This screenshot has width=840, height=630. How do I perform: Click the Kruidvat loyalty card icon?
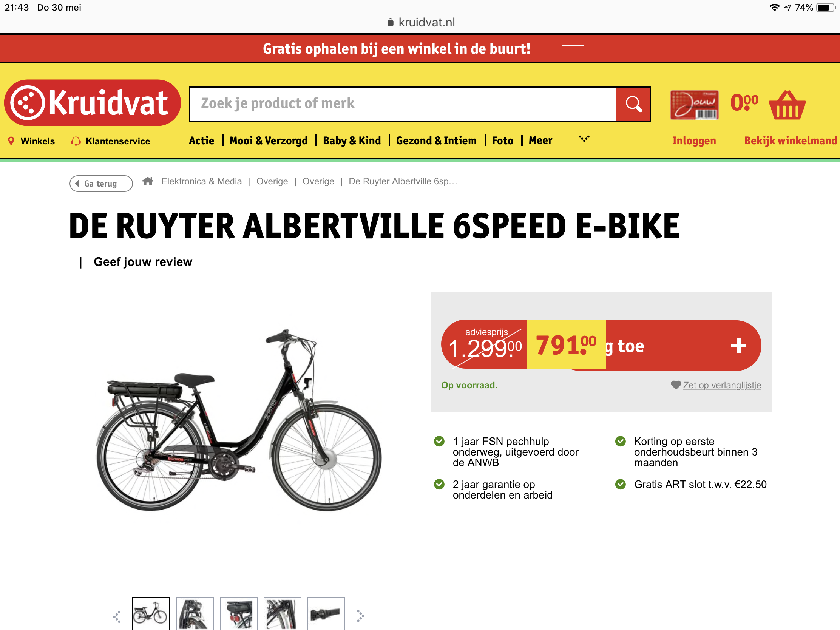694,105
